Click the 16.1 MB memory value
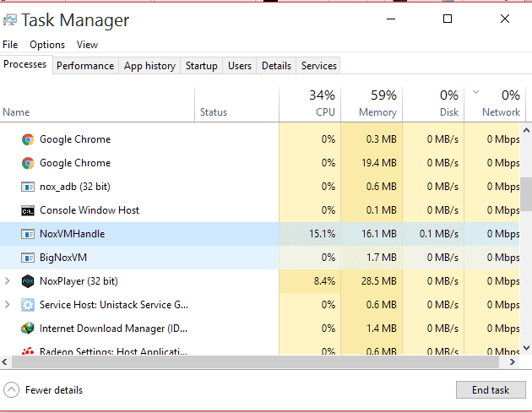 click(378, 234)
